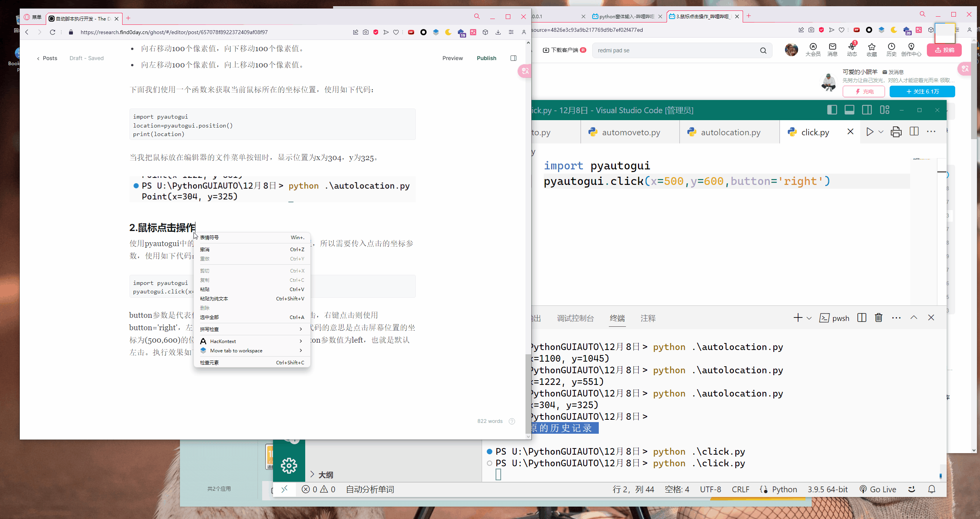The height and width of the screenshot is (519, 980).
Task: Click the remote window icon in VS Code status bar
Action: pos(285,489)
